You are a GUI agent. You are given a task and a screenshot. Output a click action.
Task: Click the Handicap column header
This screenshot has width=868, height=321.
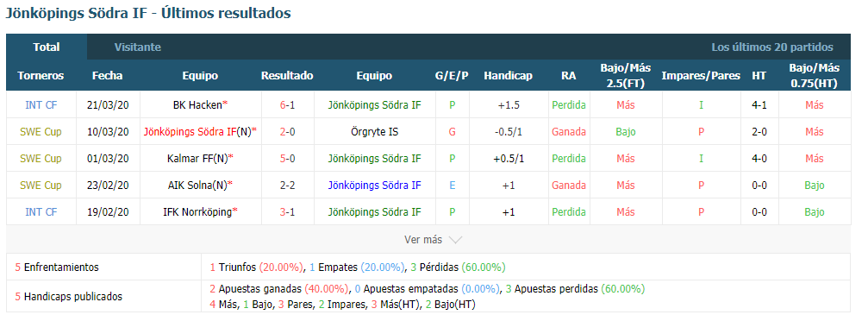[x=509, y=76]
